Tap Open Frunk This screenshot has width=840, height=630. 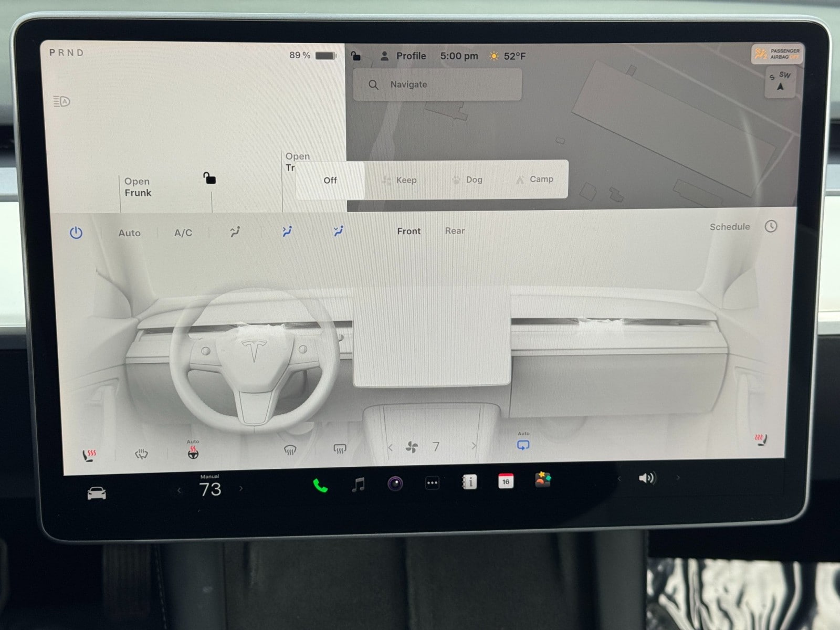(138, 187)
